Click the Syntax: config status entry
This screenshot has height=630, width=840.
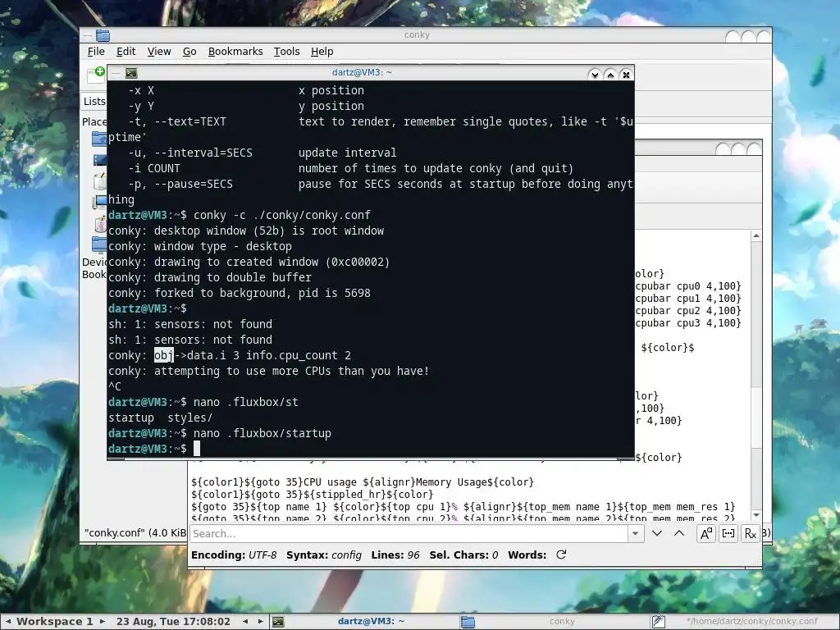323,555
